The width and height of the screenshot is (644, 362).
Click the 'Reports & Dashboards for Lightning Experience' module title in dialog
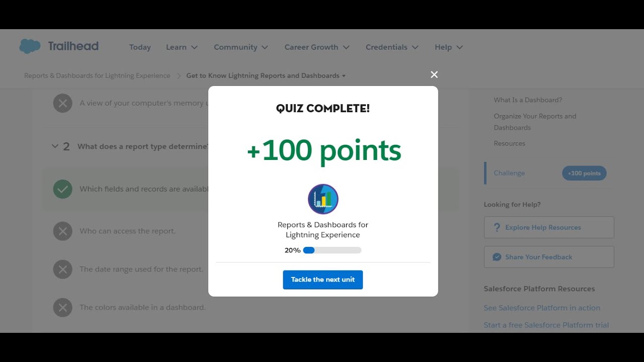323,230
